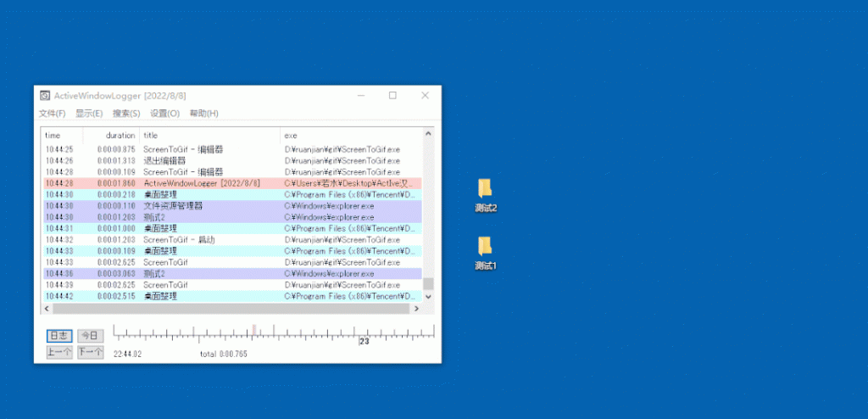Go to previous with 上一个 button
Screen dimensions: 868x419
[x=59, y=353]
